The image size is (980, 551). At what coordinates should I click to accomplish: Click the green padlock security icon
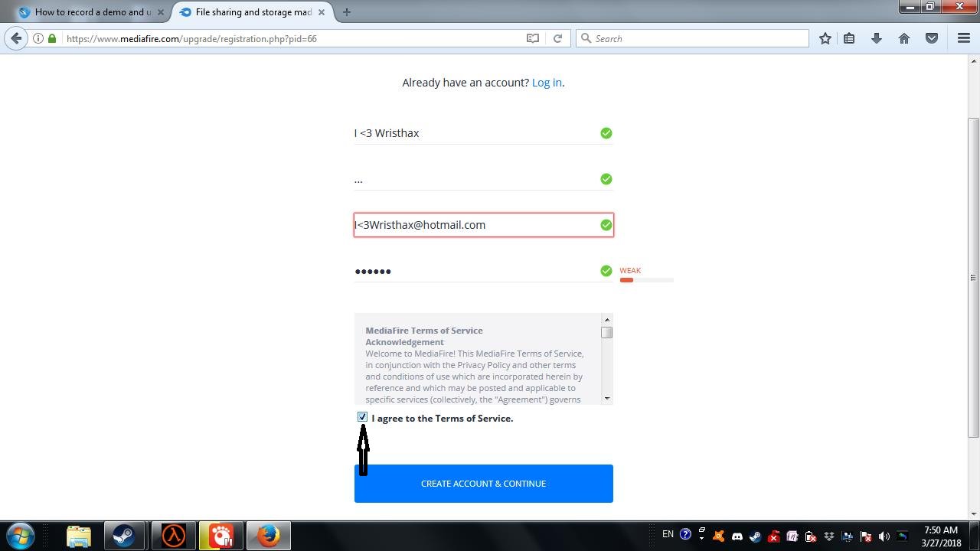(x=52, y=38)
